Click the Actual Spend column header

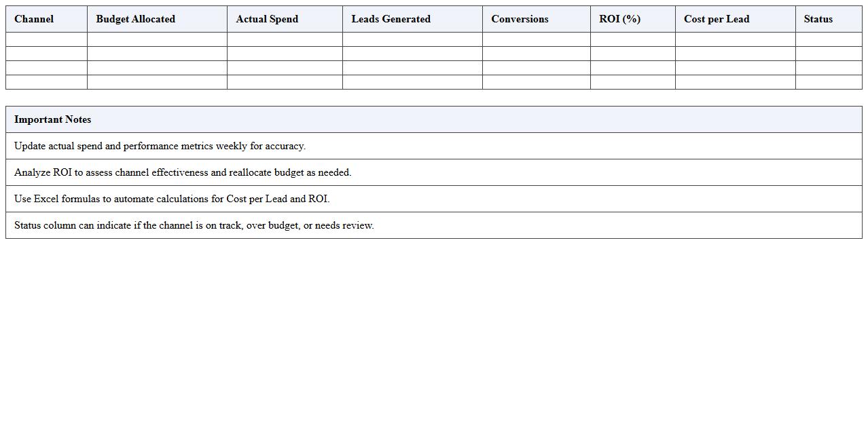click(267, 19)
